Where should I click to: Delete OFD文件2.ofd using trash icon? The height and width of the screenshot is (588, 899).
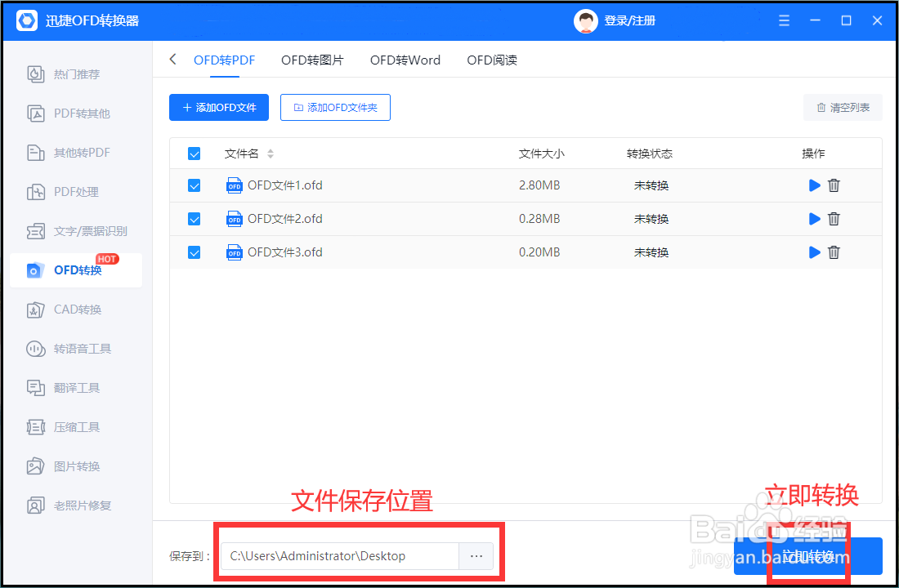coord(834,219)
